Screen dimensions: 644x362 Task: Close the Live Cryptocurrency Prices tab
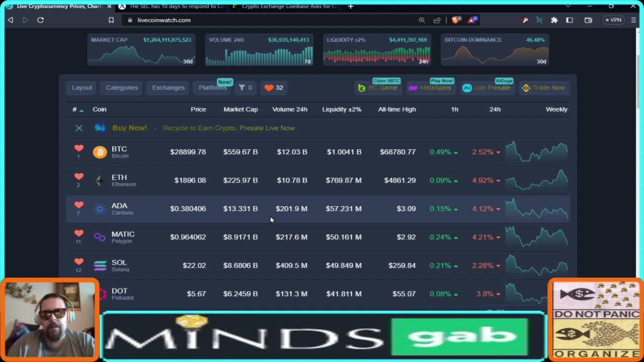click(109, 7)
